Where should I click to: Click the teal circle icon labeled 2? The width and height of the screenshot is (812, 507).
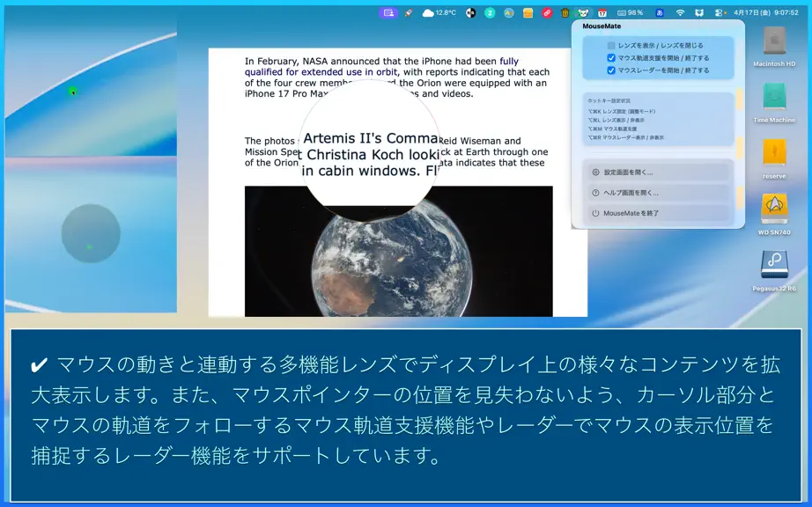click(x=490, y=13)
